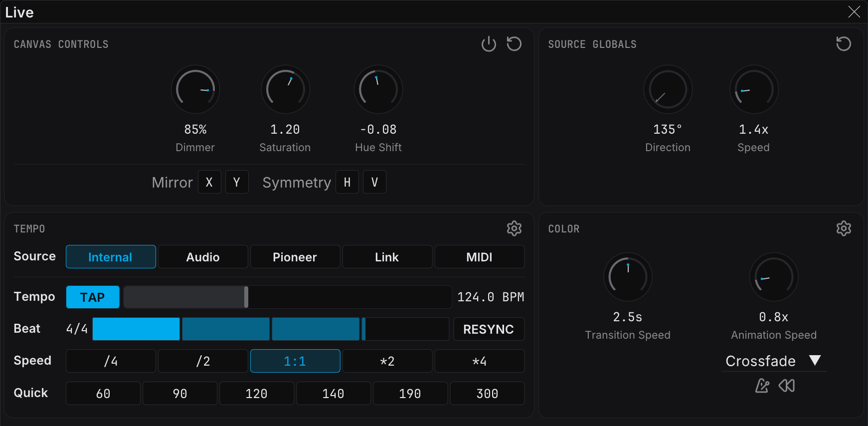Viewport: 868px width, 426px height.
Task: Close the Live window
Action: [854, 12]
